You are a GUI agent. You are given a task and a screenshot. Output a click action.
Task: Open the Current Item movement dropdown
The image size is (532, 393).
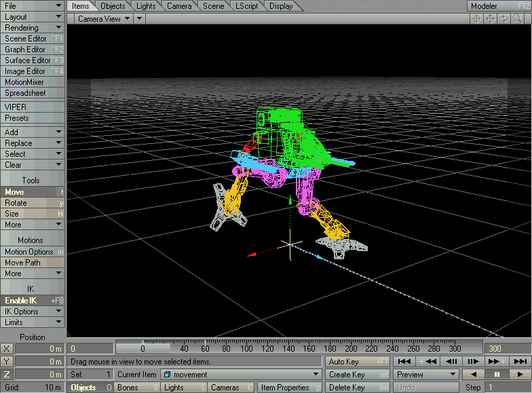point(241,375)
